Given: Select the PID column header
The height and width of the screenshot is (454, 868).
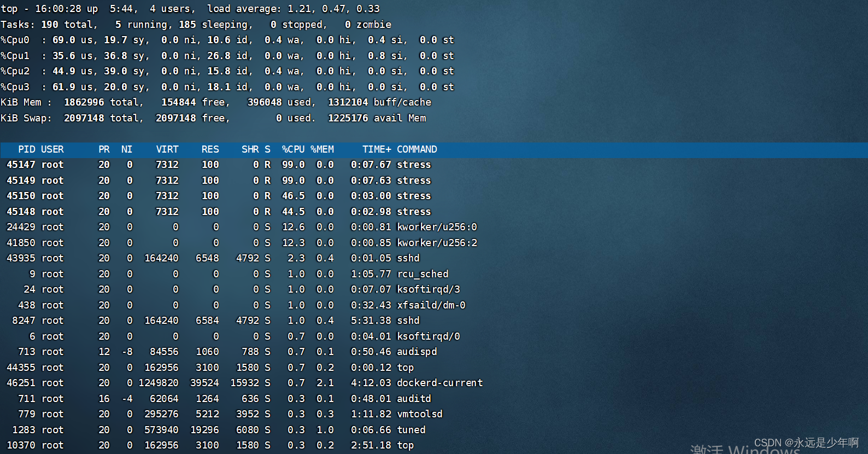Looking at the screenshot, I should [27, 149].
